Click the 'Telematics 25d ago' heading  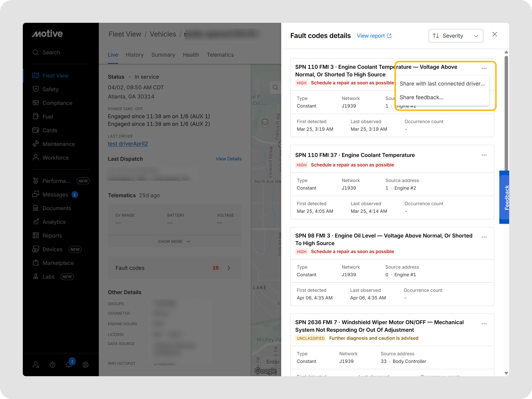click(134, 196)
